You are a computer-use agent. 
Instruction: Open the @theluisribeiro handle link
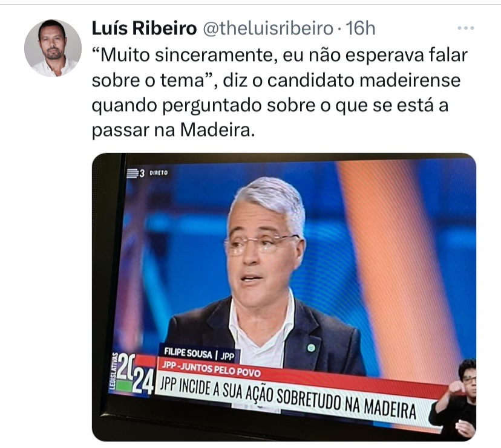tap(268, 28)
